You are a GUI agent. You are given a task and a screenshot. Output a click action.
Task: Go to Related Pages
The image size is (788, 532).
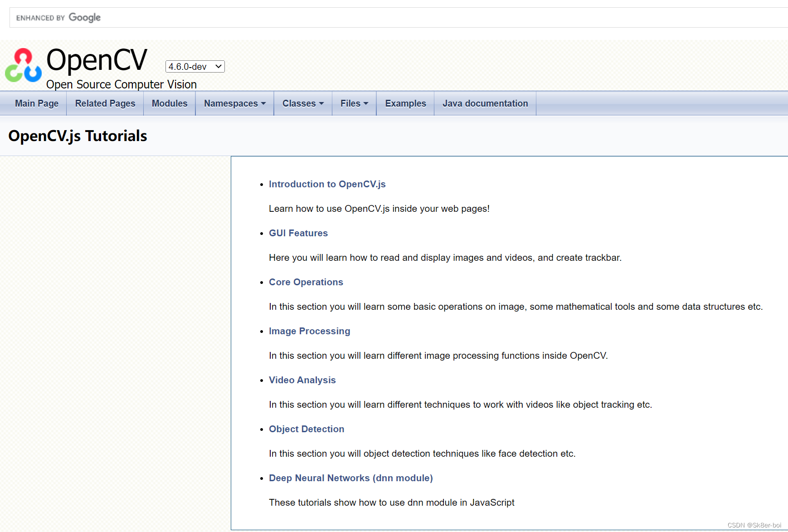pyautogui.click(x=105, y=103)
